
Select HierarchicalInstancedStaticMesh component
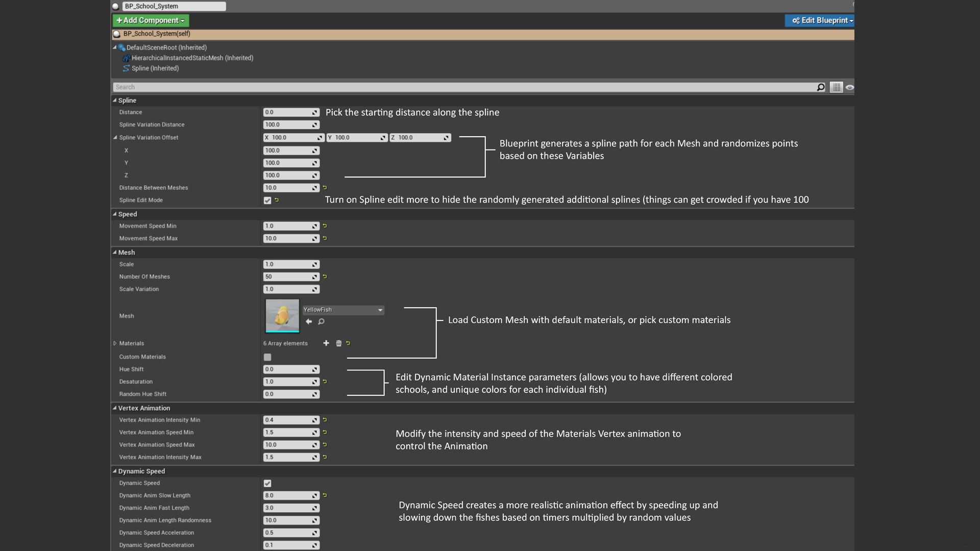[x=192, y=58]
